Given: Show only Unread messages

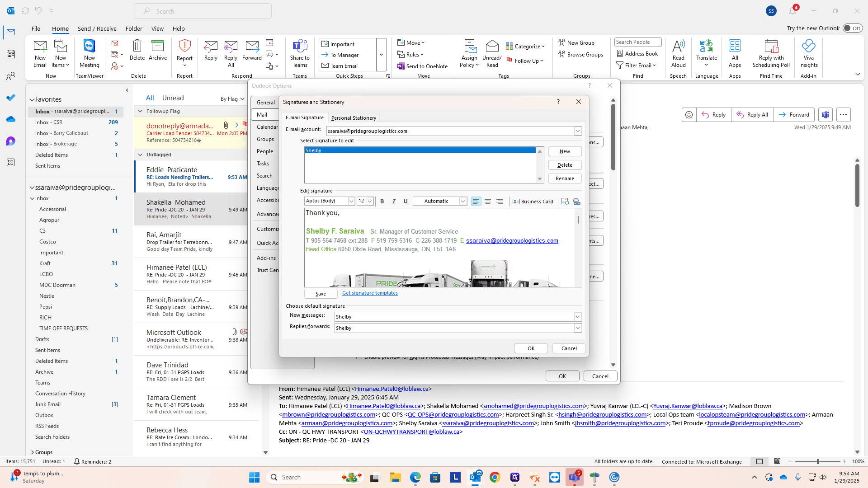Looking at the screenshot, I should point(173,98).
